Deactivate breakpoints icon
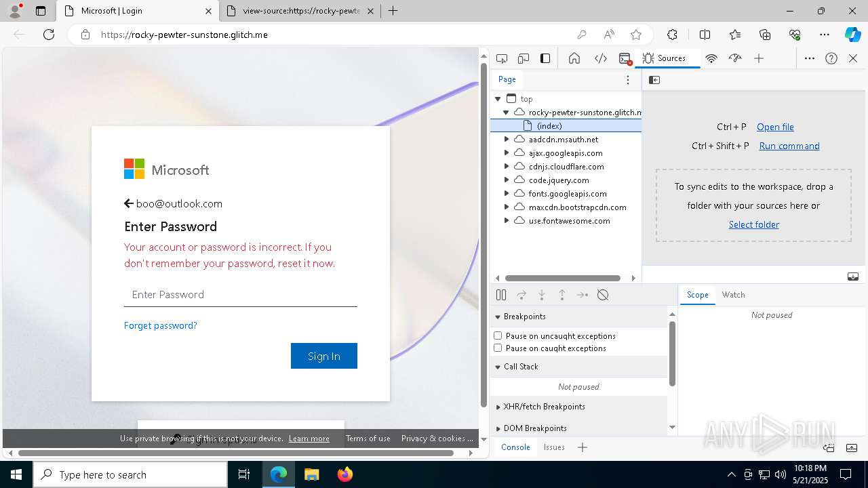Image resolution: width=868 pixels, height=488 pixels. (603, 295)
